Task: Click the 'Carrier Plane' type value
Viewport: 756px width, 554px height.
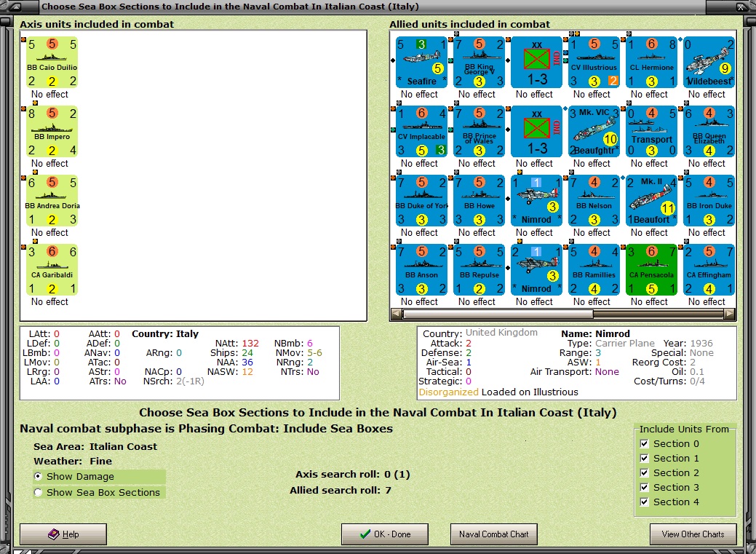Action: (x=625, y=343)
